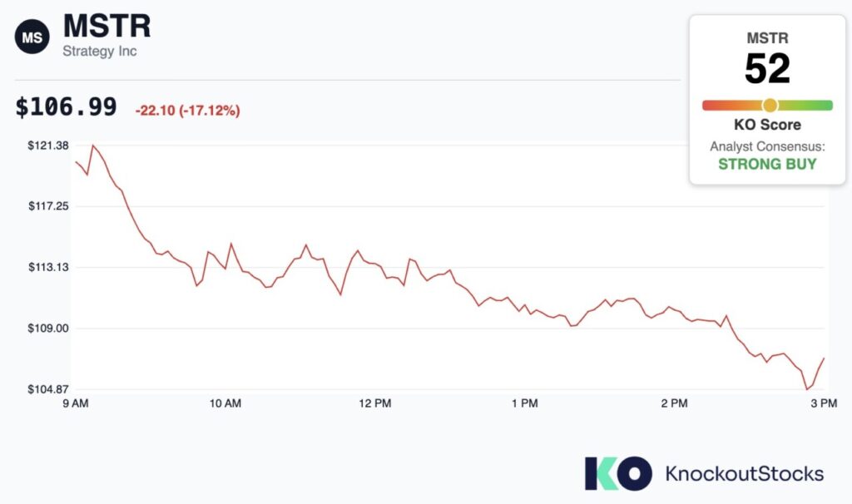Viewport: 852px width, 504px height.
Task: Click the $121.38 price axis label
Action: (x=47, y=146)
